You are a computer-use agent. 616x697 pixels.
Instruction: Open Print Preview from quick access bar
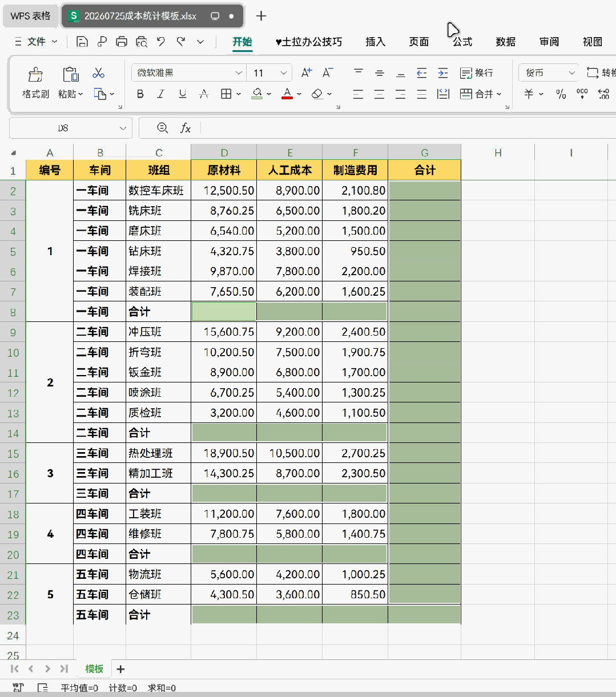pyautogui.click(x=142, y=42)
